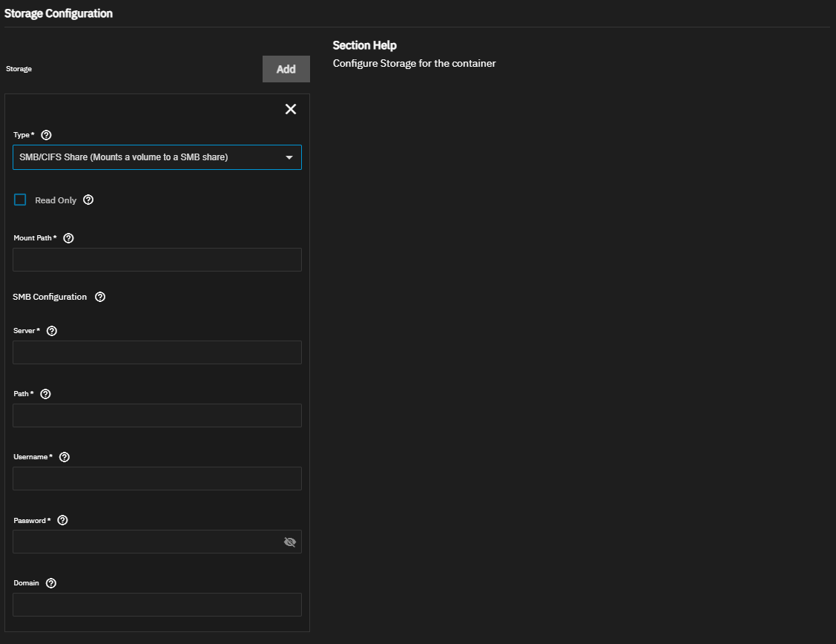
Task: Click the Username input box
Action: [157, 479]
